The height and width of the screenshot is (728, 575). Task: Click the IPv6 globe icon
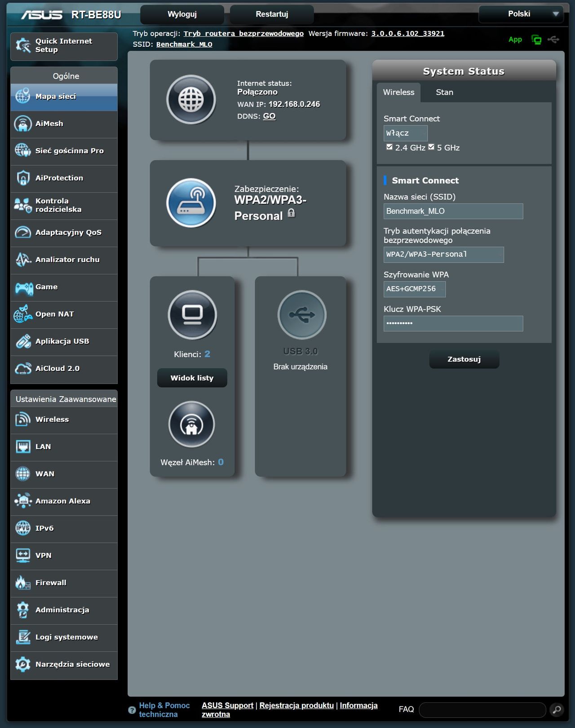[x=22, y=528]
